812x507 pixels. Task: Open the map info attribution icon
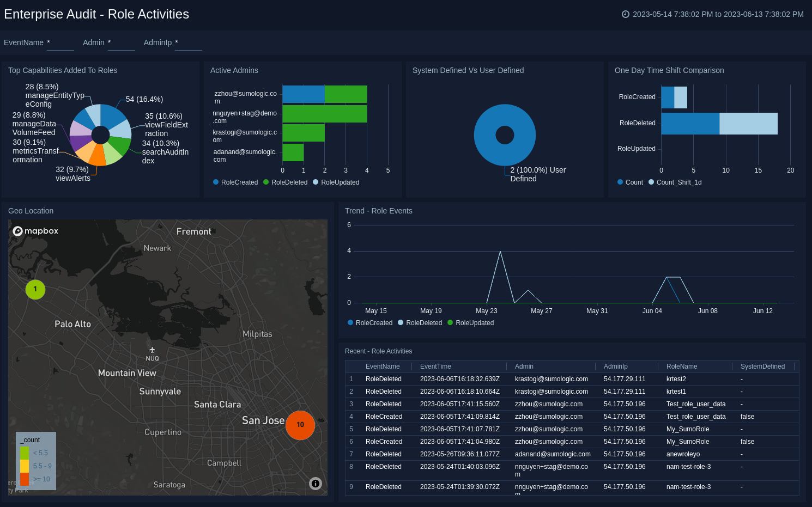316,484
